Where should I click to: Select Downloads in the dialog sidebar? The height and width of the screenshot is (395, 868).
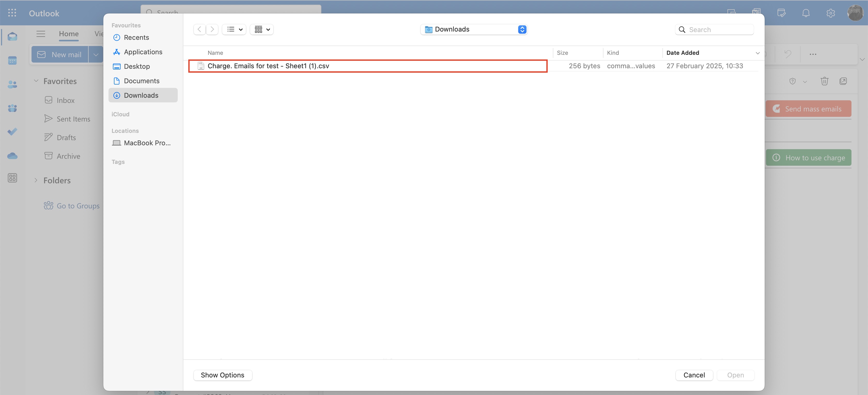(143, 95)
